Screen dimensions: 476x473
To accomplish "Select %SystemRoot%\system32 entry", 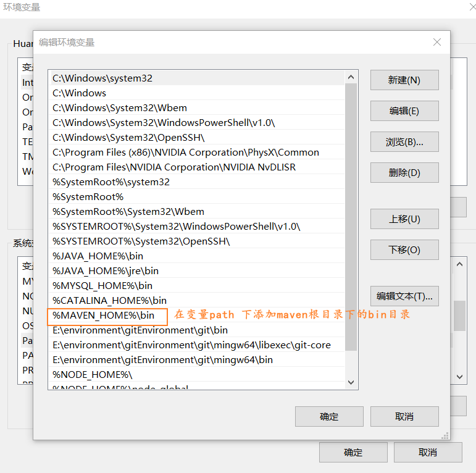I will (197, 182).
